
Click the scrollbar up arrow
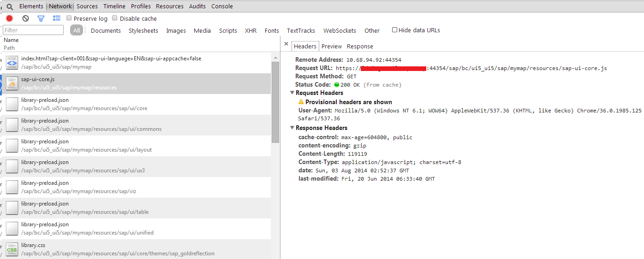(275, 57)
